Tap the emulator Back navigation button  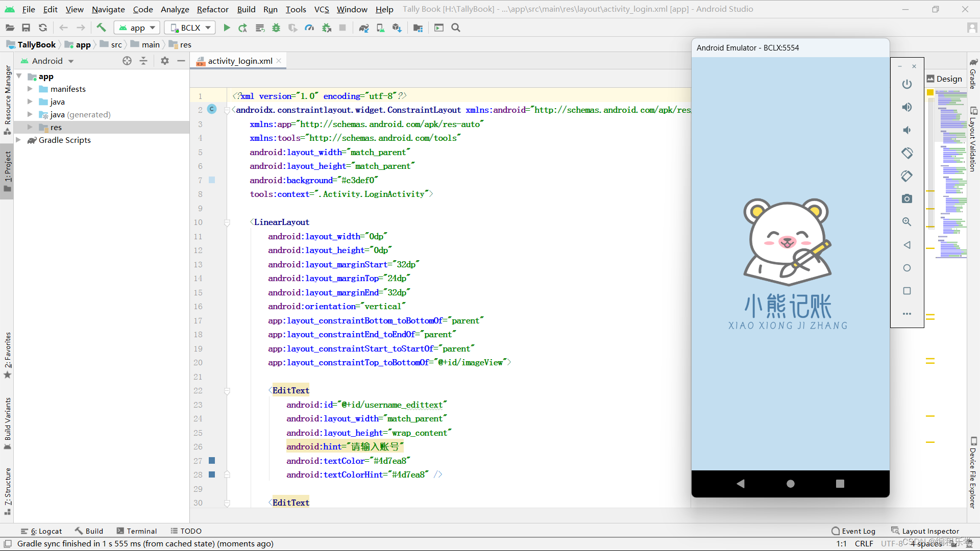741,484
